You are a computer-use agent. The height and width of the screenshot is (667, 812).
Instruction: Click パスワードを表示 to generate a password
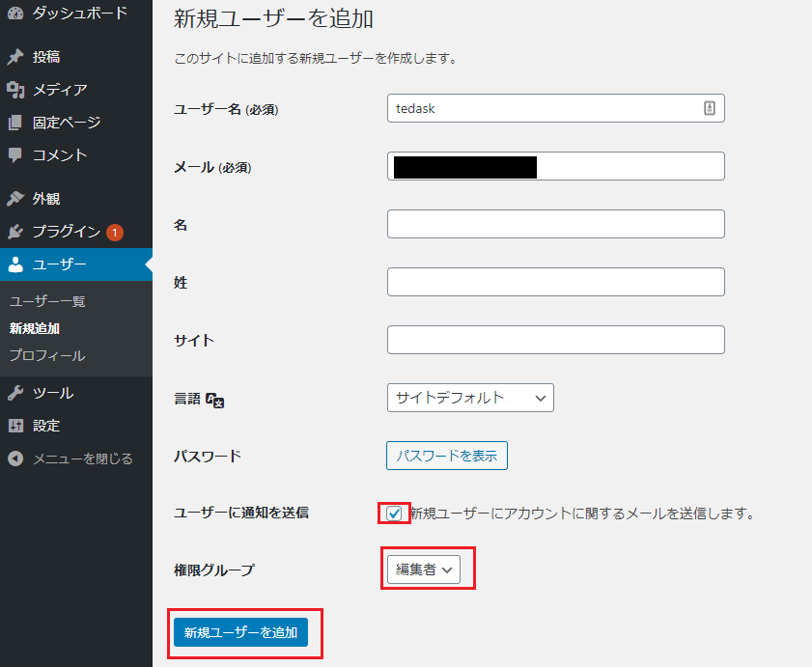[x=446, y=455]
